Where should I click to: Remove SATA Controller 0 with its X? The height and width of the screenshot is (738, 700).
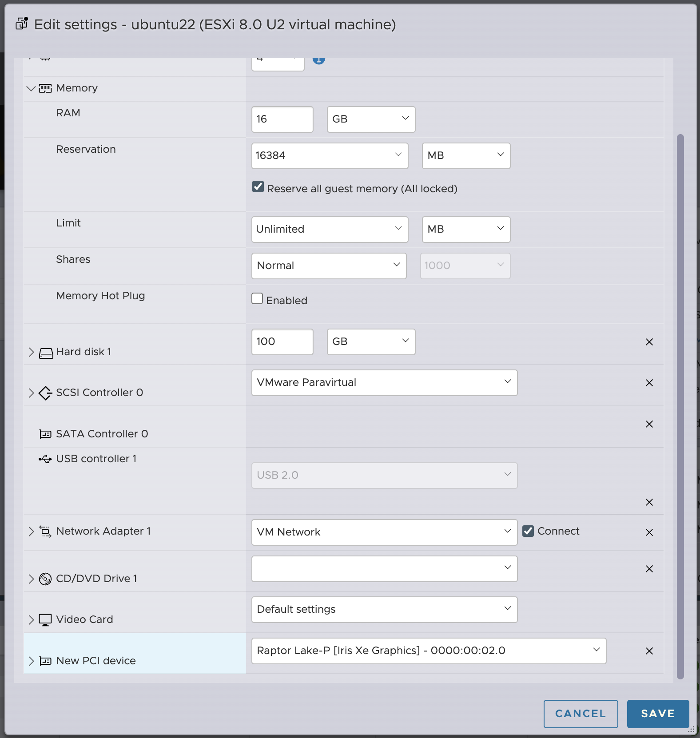pyautogui.click(x=649, y=424)
